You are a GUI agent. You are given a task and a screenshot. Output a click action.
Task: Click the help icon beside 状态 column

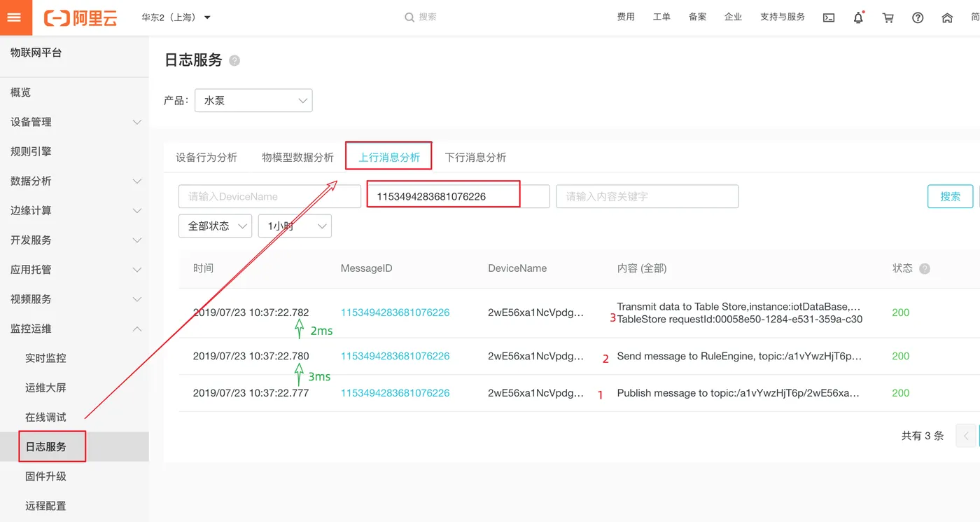pos(925,269)
